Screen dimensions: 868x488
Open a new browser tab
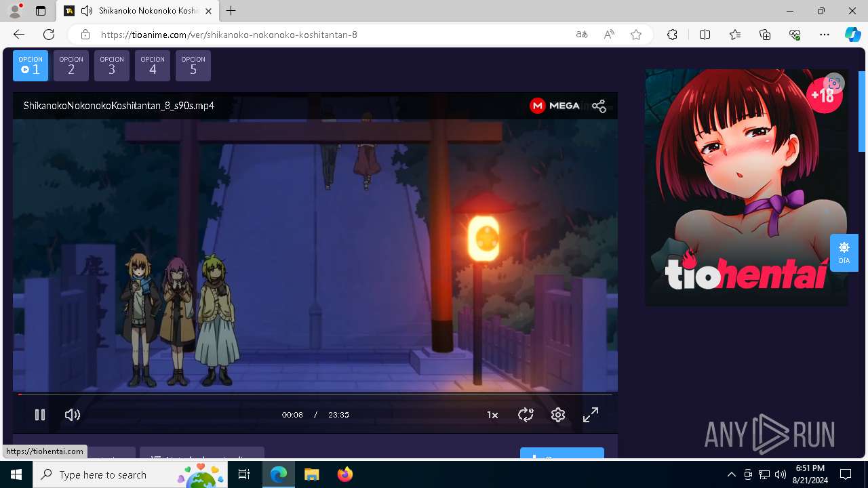tap(231, 11)
